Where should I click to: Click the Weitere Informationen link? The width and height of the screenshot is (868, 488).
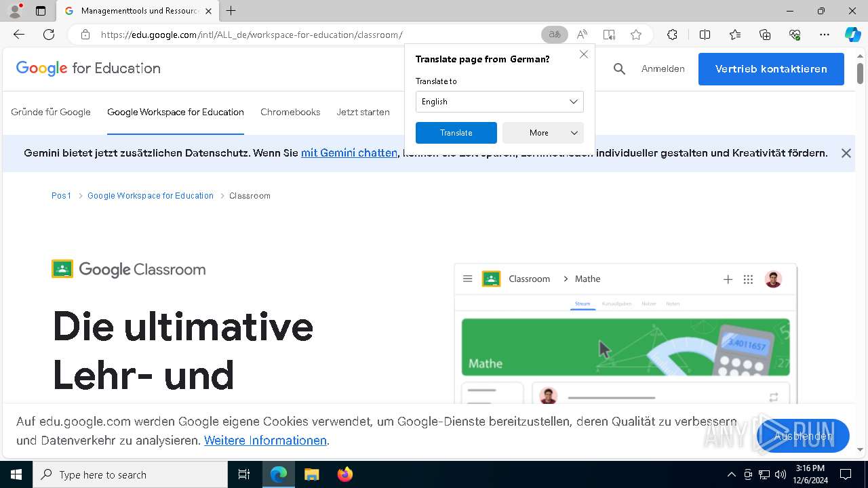(265, 441)
